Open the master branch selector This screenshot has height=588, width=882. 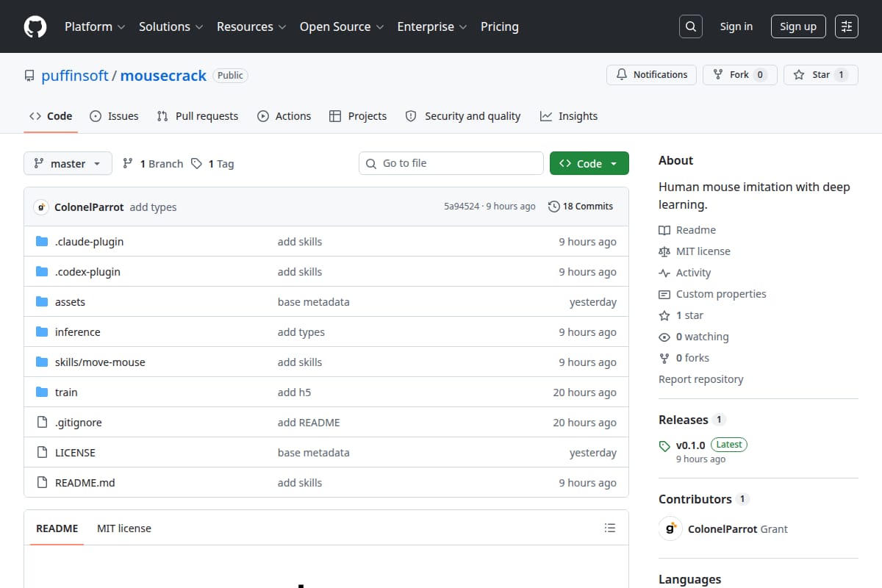(x=68, y=164)
